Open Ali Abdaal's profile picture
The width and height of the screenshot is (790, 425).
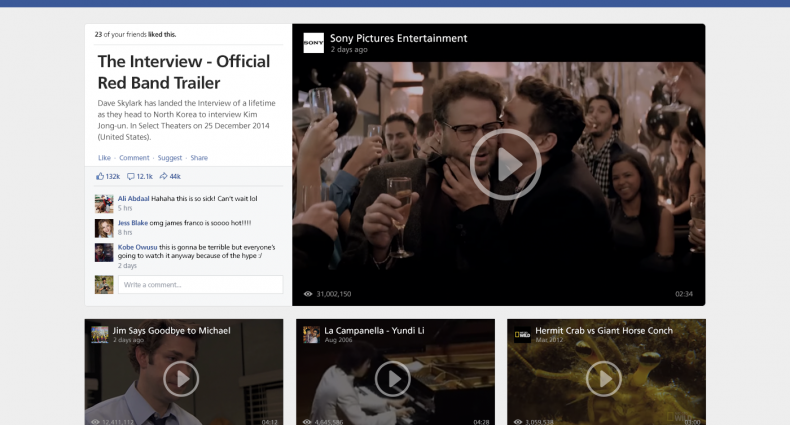(104, 203)
